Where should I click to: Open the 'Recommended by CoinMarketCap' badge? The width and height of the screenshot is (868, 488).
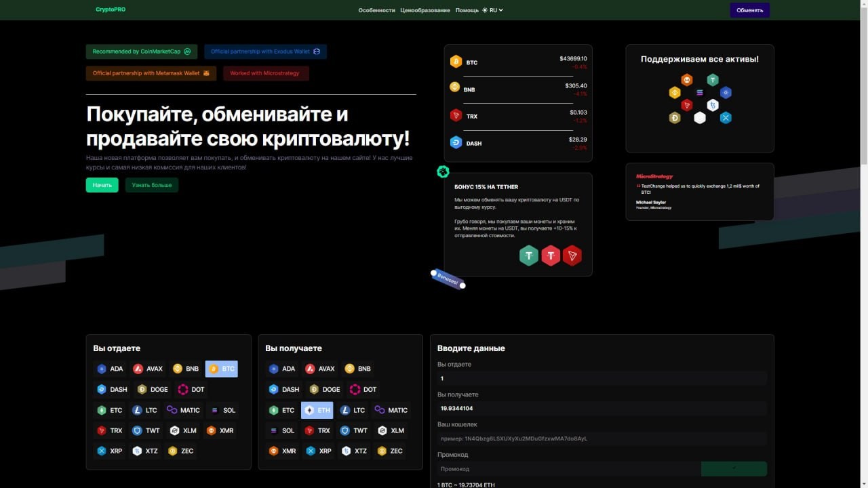142,52
